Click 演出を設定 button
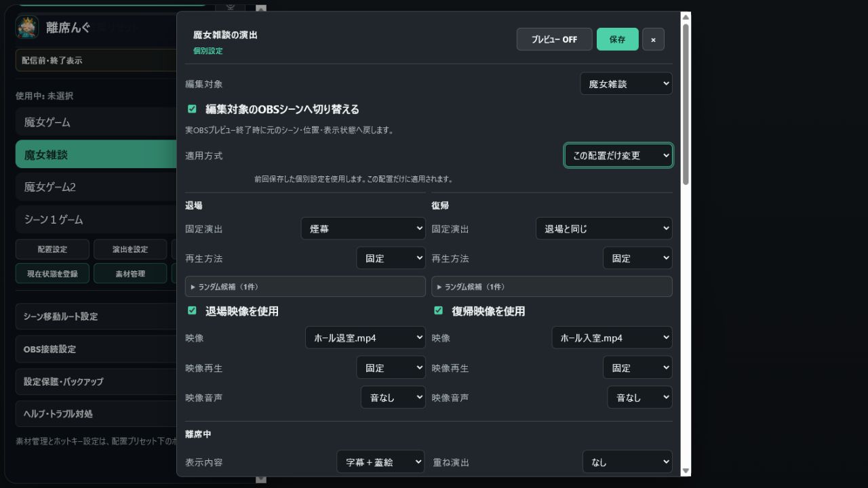 tap(130, 249)
